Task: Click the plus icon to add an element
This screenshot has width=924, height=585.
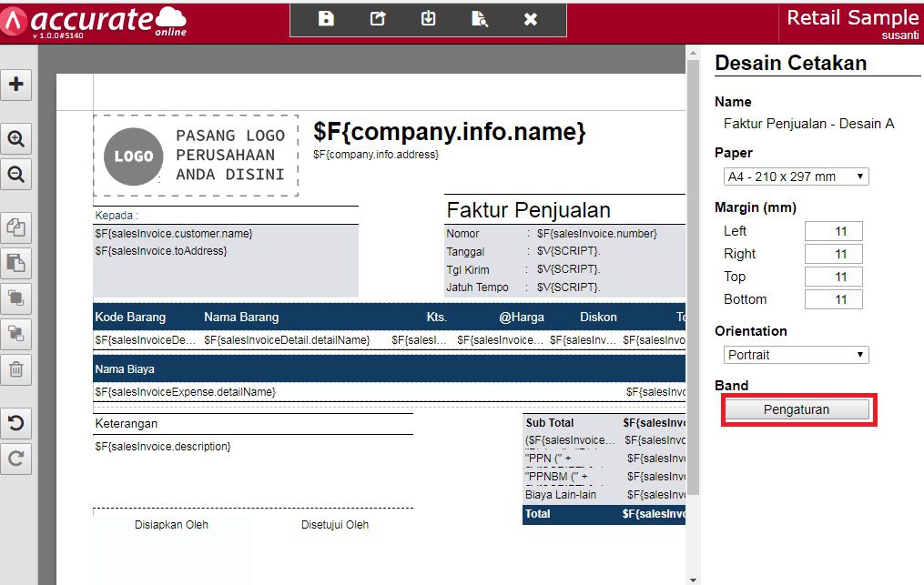Action: (16, 84)
